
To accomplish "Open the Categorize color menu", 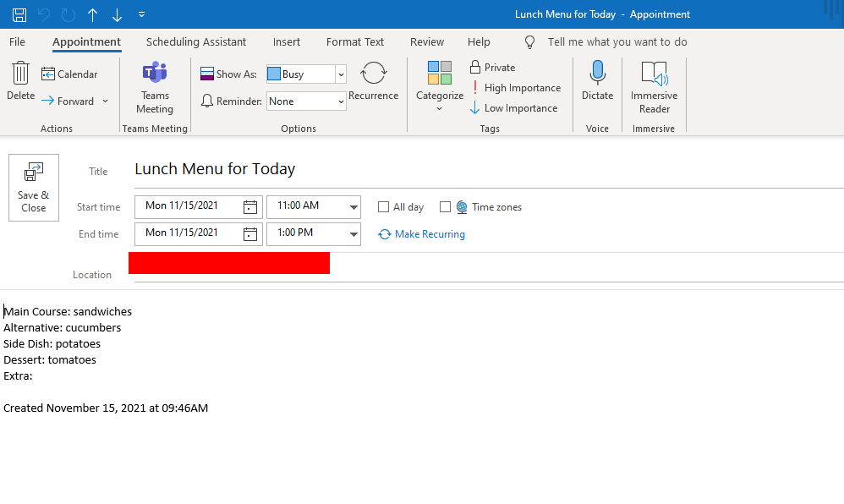I will pos(439,86).
